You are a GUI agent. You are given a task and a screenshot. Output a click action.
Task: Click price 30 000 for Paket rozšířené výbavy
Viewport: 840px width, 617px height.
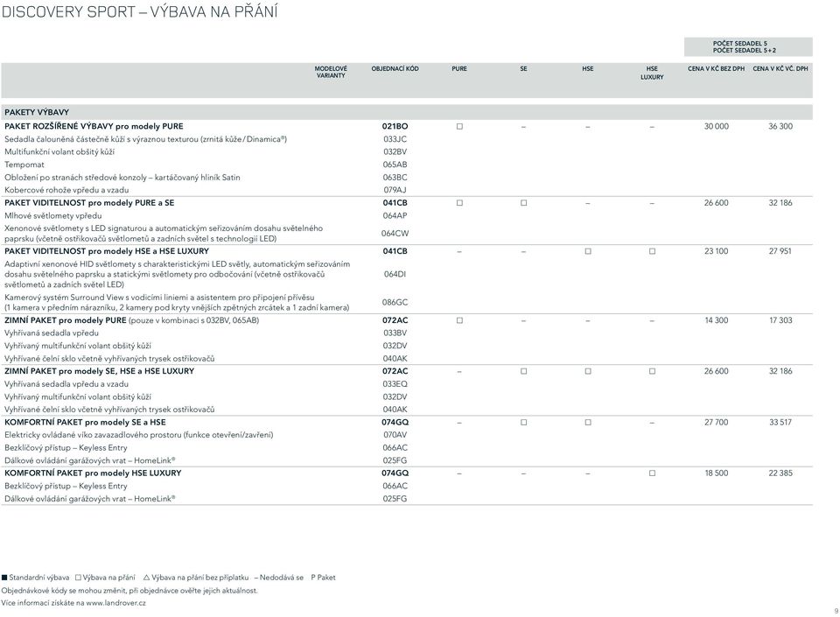pos(717,126)
